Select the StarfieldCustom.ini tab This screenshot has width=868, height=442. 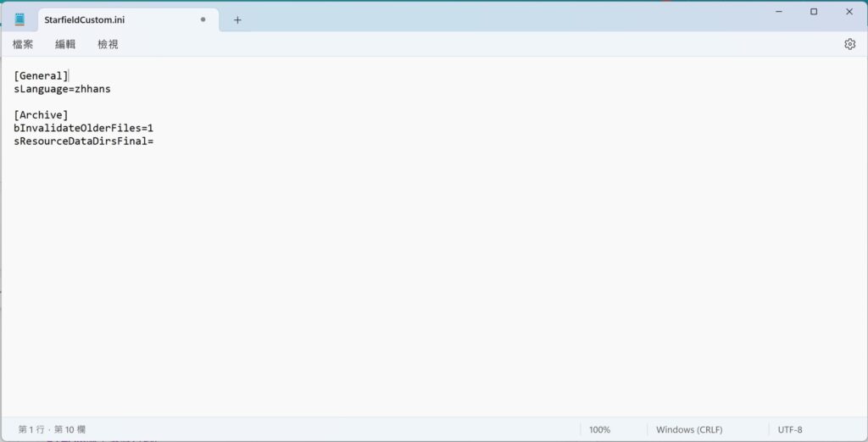127,20
